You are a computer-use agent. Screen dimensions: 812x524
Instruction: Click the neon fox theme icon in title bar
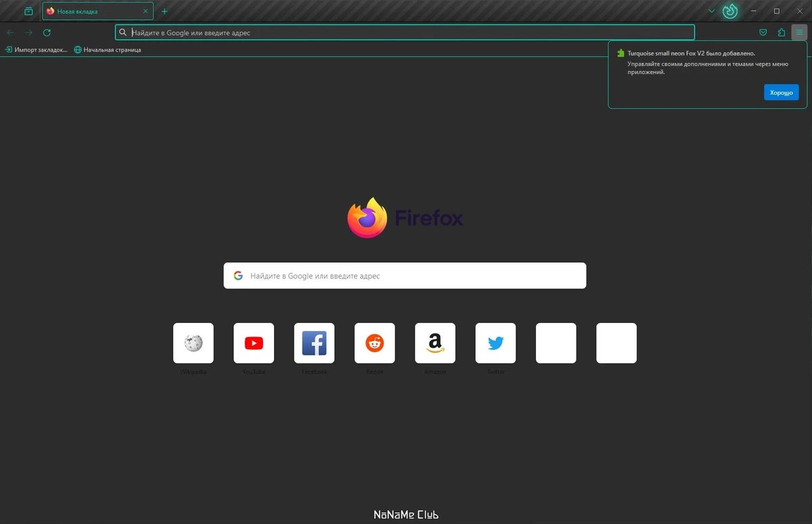click(730, 11)
